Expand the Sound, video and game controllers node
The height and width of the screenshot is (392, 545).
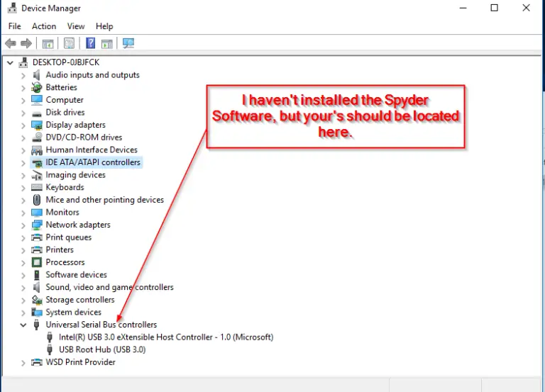[23, 288]
